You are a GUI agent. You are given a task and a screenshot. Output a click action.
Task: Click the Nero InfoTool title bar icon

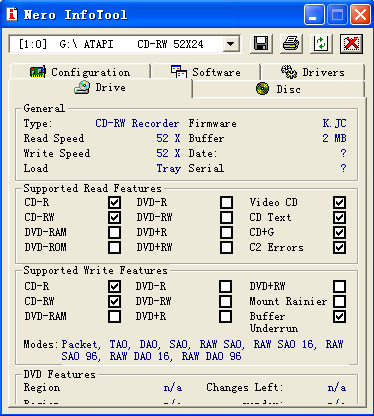click(x=12, y=14)
